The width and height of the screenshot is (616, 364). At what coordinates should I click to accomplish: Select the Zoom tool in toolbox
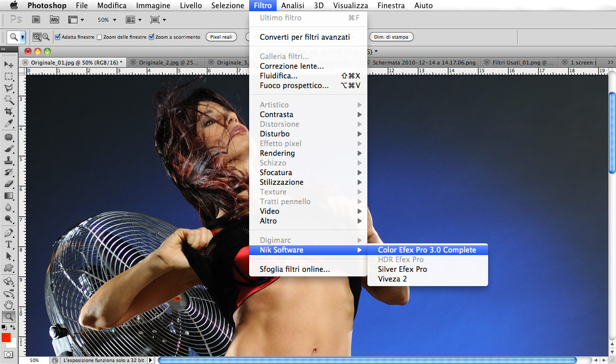tap(9, 317)
